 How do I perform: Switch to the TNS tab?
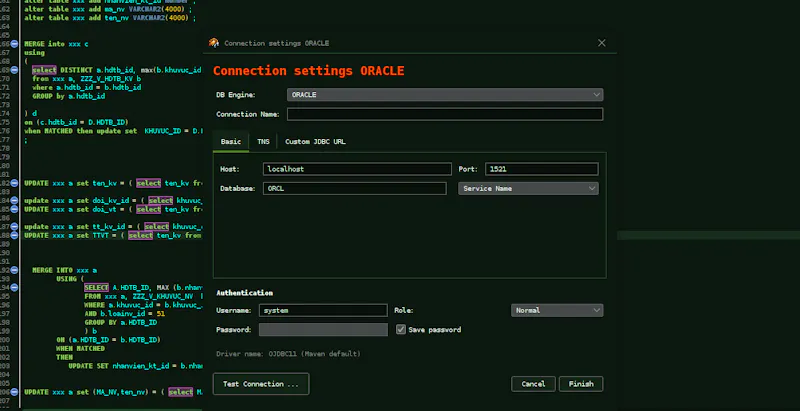(263, 142)
